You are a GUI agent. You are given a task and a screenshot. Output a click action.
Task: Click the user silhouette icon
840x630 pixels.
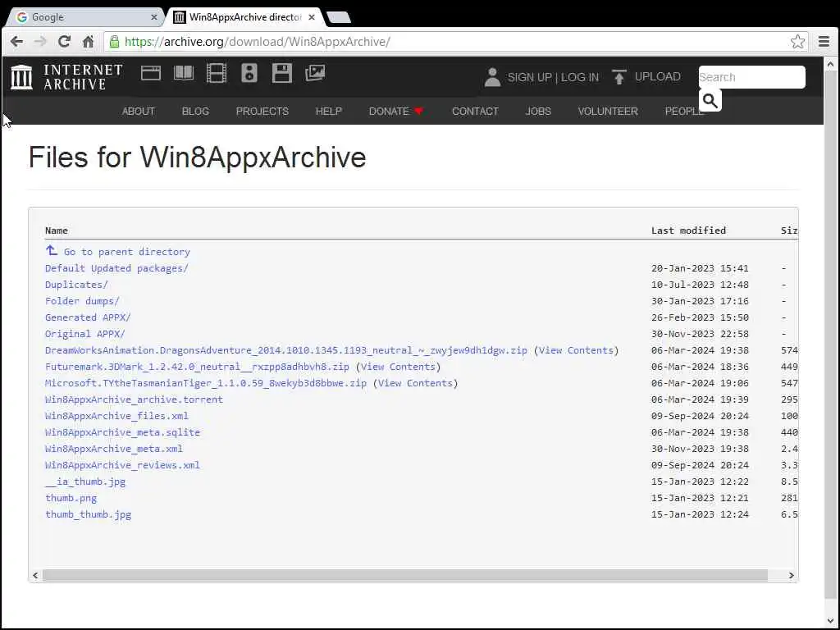click(492, 77)
